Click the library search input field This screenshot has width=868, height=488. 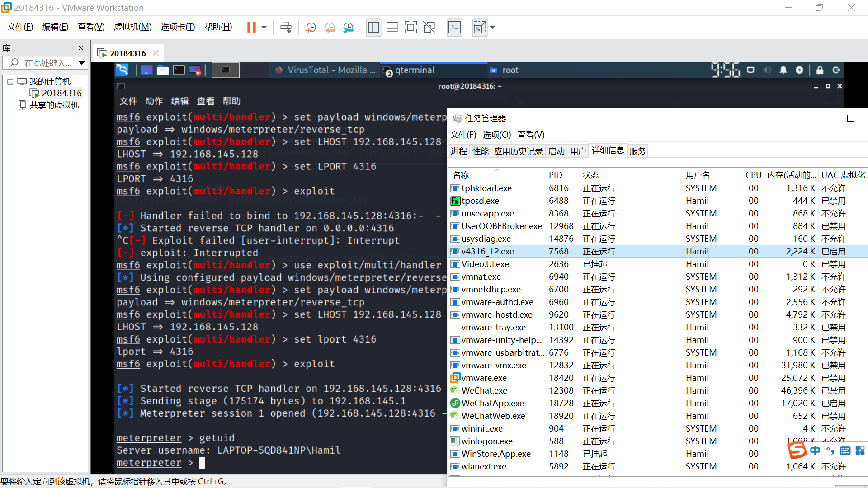[x=47, y=63]
